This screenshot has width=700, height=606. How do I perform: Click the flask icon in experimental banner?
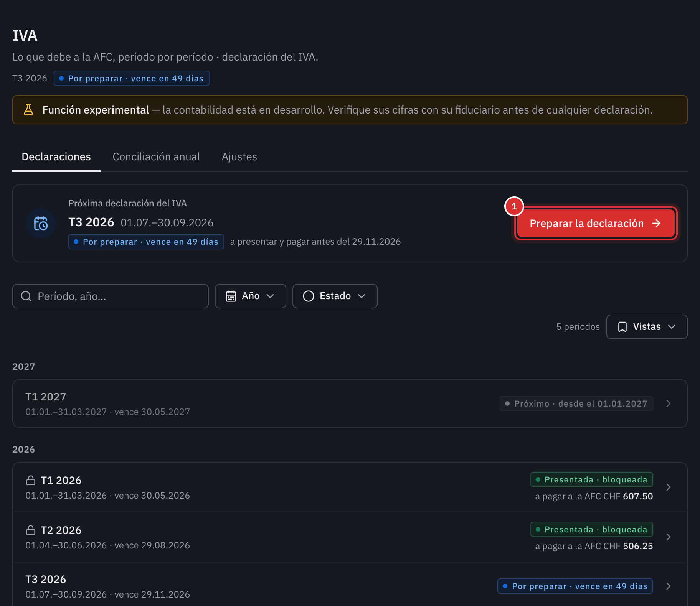tap(28, 110)
